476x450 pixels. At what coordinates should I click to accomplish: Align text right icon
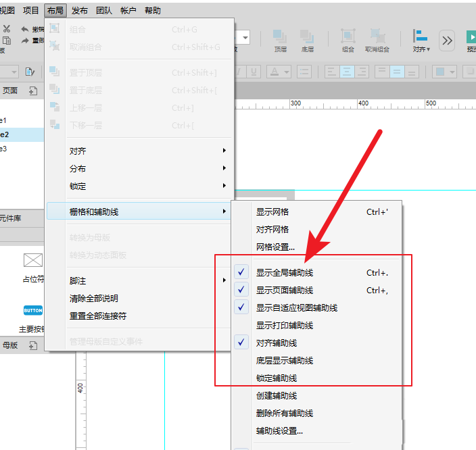(x=362, y=72)
